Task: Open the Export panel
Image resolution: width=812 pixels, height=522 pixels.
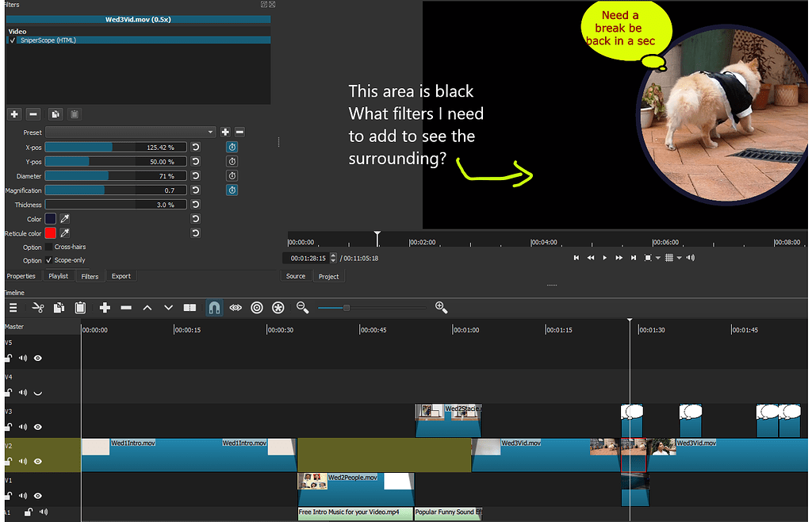Action: tap(121, 276)
